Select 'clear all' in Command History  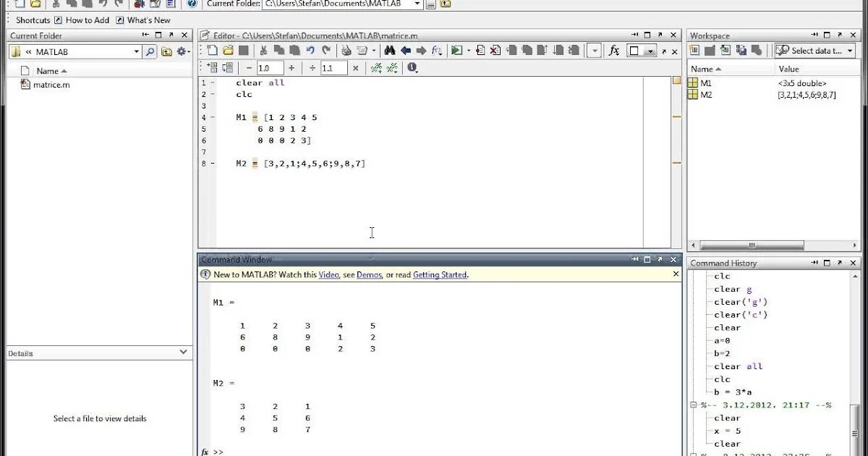pos(739,366)
